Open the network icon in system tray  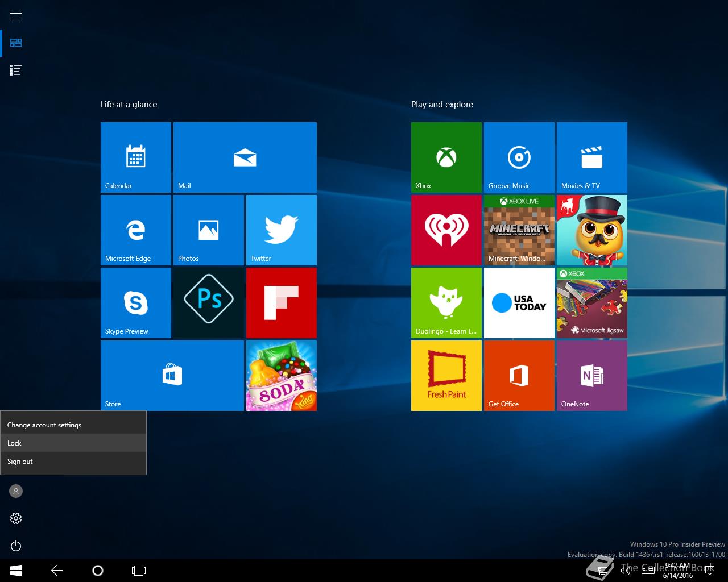pos(602,570)
